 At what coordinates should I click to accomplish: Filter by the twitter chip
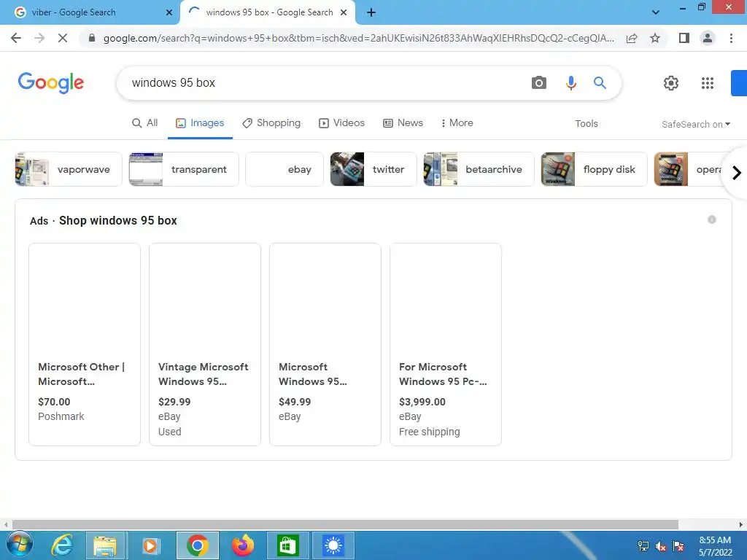(x=373, y=169)
